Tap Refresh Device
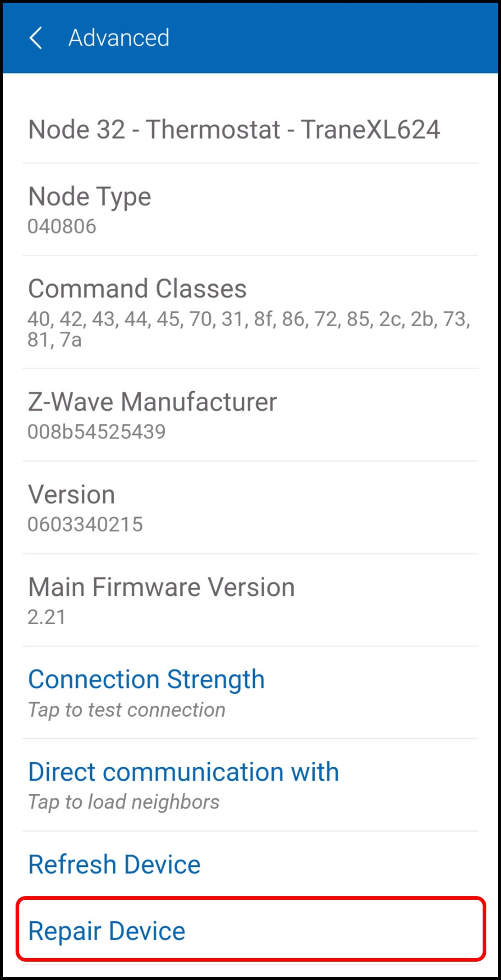The image size is (501, 980). [250, 864]
